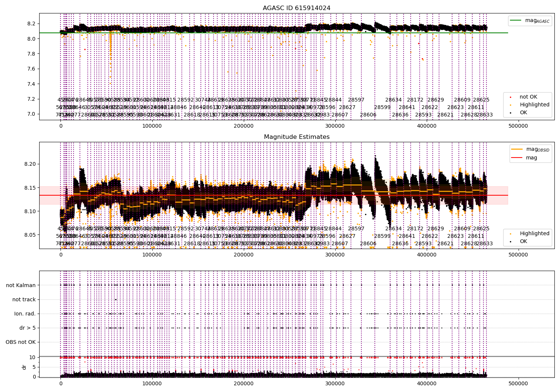Click the "not Kalman" axis label
The height and width of the screenshot is (392, 560).
[21, 285]
